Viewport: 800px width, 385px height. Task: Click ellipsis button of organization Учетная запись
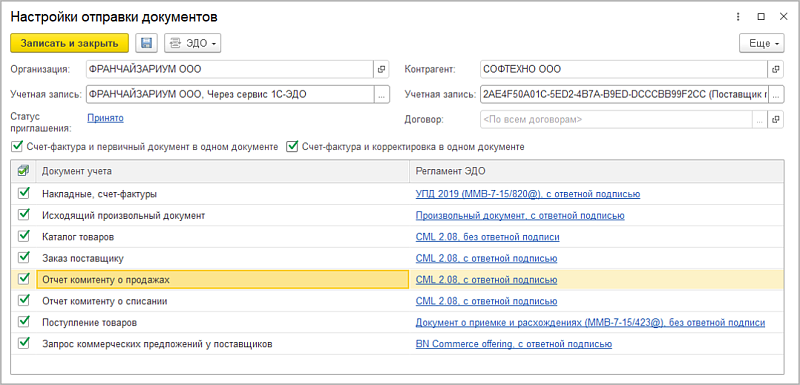pyautogui.click(x=382, y=94)
